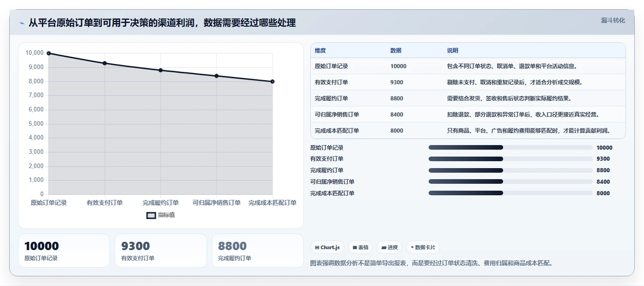Click y-axis label 5,000
The width and height of the screenshot is (644, 286).
(x=36, y=123)
